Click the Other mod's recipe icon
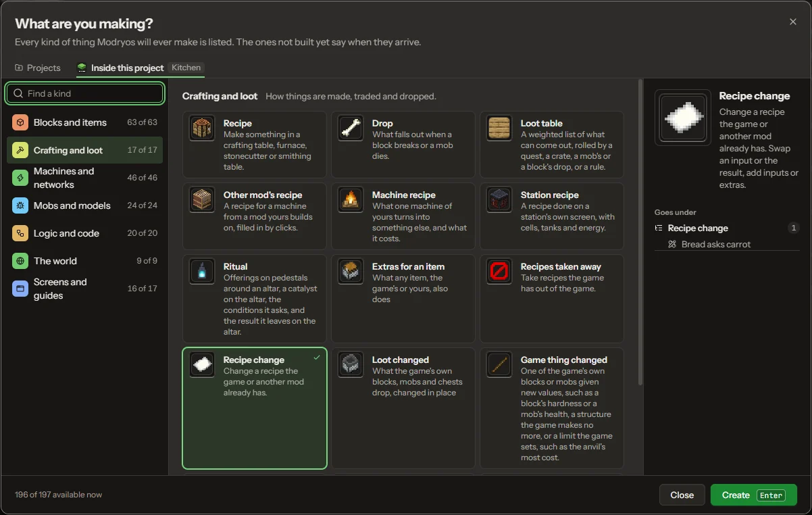The height and width of the screenshot is (515, 812). point(202,200)
